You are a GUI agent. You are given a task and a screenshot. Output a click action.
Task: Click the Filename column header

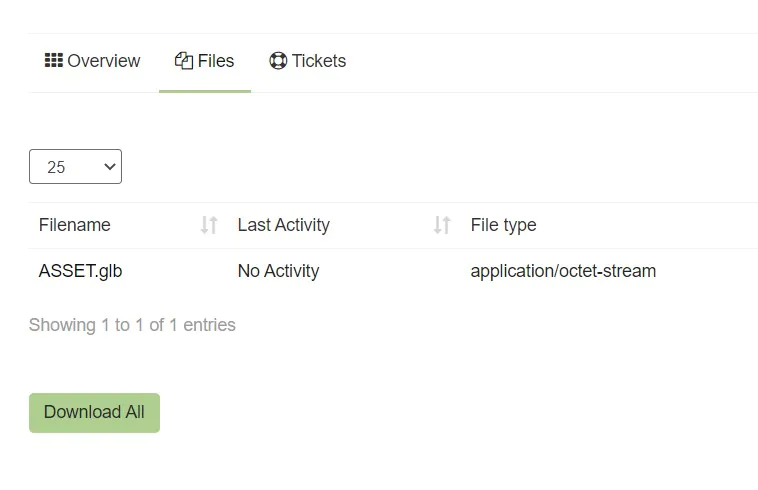click(x=75, y=225)
